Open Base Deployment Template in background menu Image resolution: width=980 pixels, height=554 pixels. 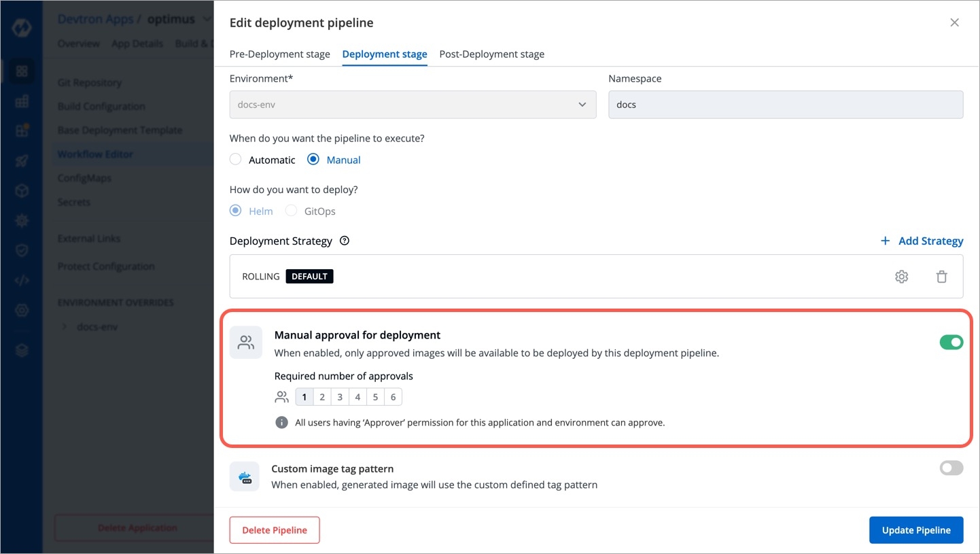point(120,130)
